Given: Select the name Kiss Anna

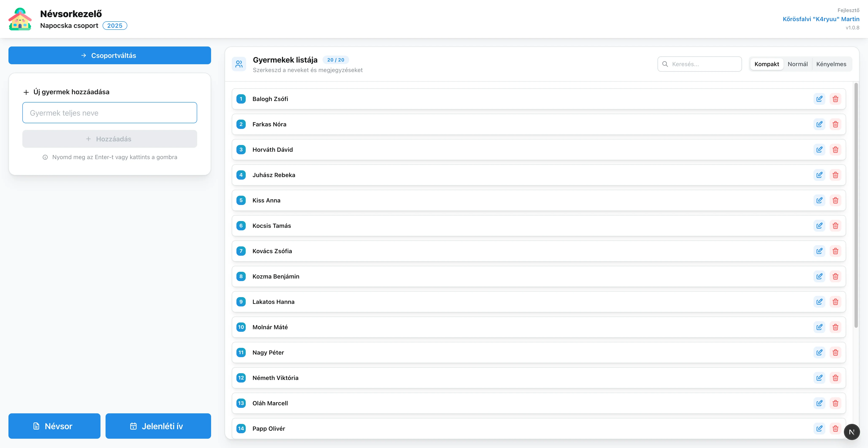Looking at the screenshot, I should point(266,200).
